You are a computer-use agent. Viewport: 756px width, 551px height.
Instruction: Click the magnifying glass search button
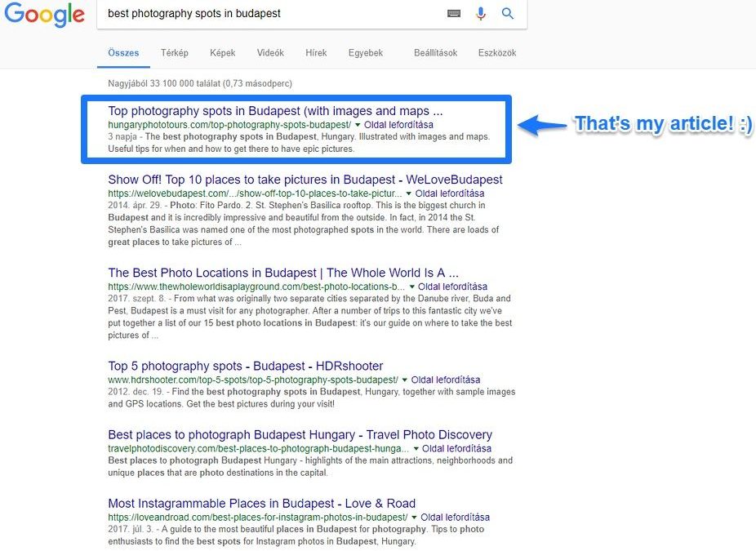[x=507, y=14]
